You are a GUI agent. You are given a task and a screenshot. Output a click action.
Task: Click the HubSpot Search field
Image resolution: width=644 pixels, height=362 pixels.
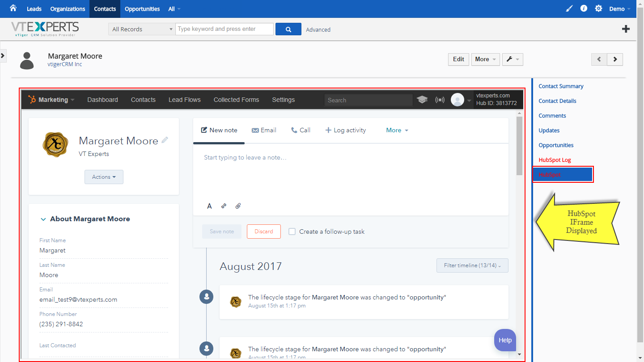(369, 100)
